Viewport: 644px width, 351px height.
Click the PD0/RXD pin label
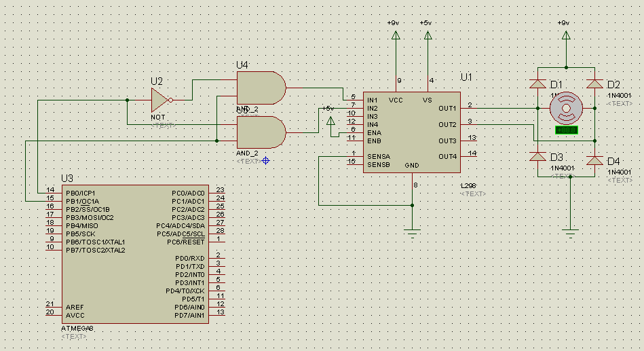(190, 259)
